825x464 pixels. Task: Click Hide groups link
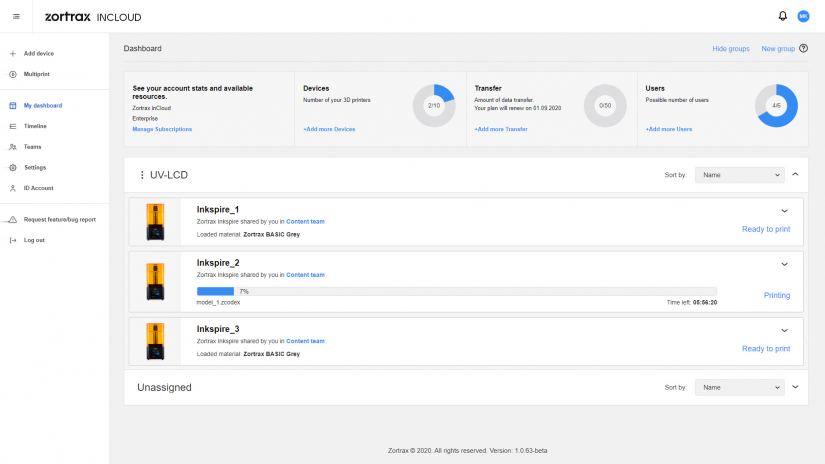tap(731, 48)
